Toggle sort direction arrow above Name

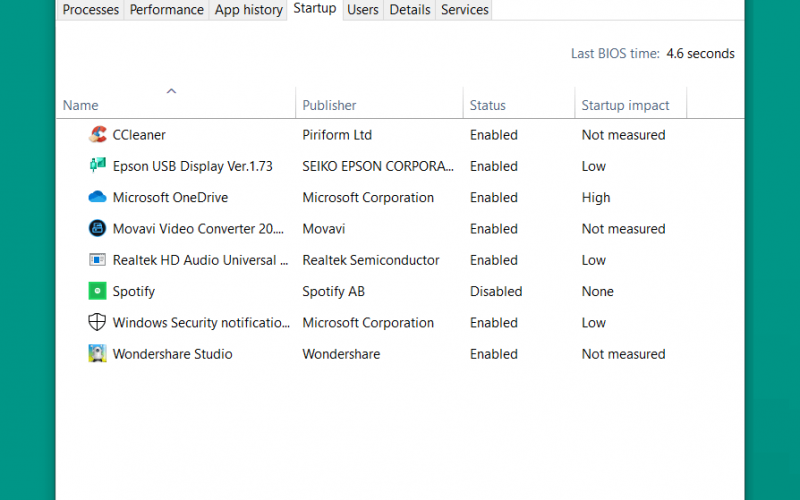(171, 91)
